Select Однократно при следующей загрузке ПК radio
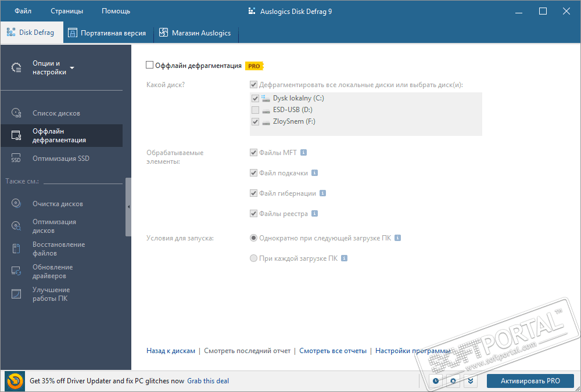The width and height of the screenshot is (581, 392). (x=253, y=238)
